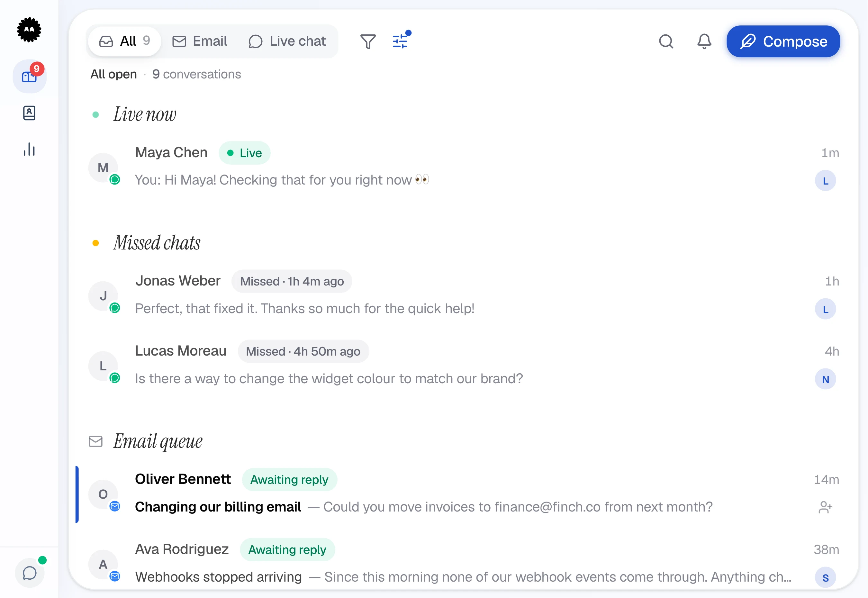
Task: Click the 9 conversations count text
Action: click(x=197, y=74)
